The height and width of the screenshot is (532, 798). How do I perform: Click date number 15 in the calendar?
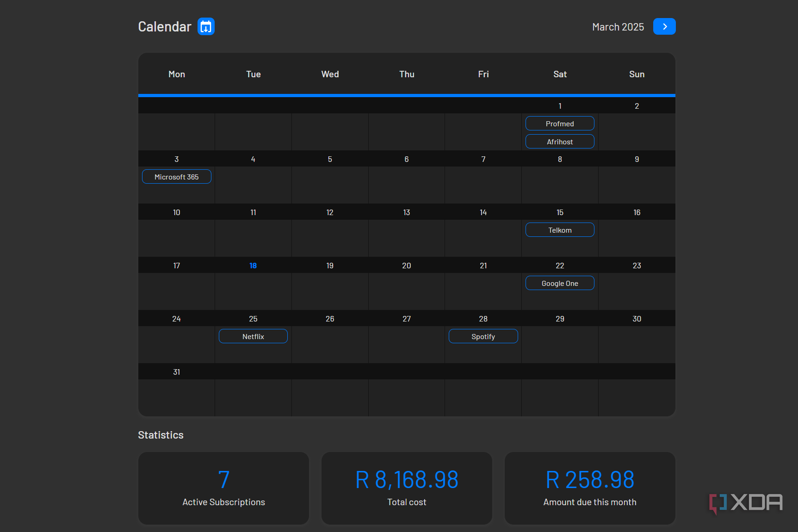(x=560, y=212)
